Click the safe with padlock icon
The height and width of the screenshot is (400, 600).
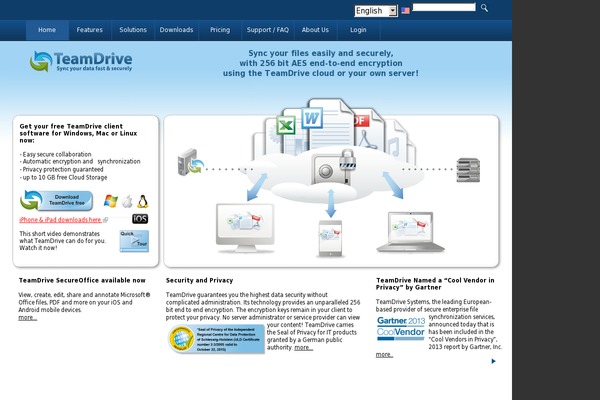pos(334,167)
